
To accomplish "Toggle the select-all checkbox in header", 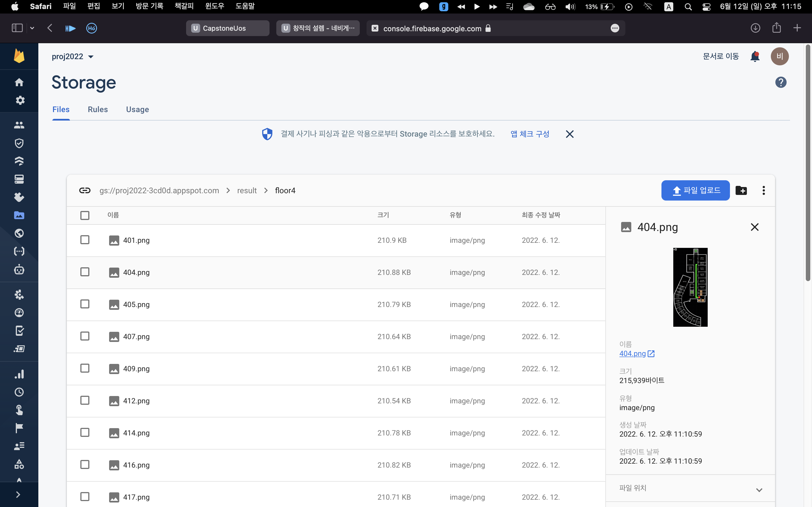I will [85, 215].
